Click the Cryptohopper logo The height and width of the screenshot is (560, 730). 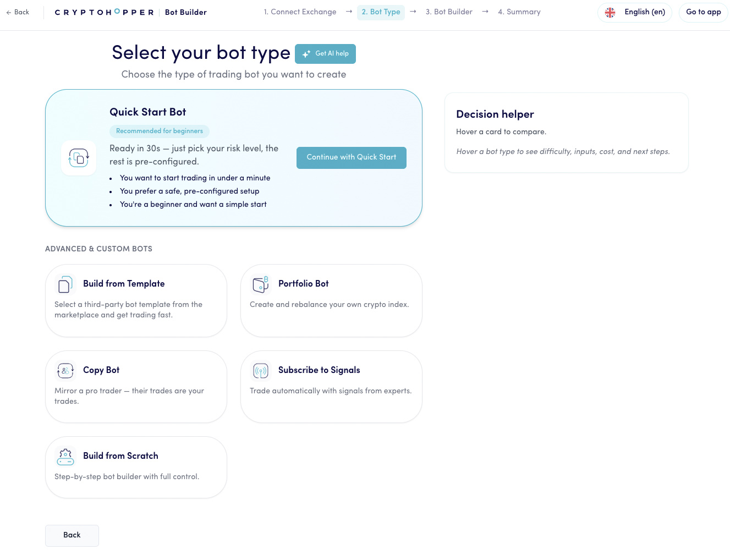coord(104,12)
